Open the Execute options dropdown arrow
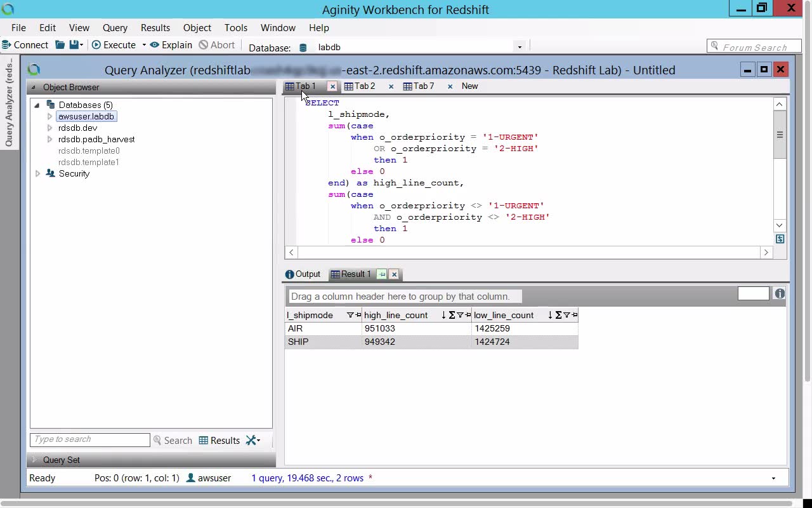The width and height of the screenshot is (812, 508). pyautogui.click(x=144, y=45)
